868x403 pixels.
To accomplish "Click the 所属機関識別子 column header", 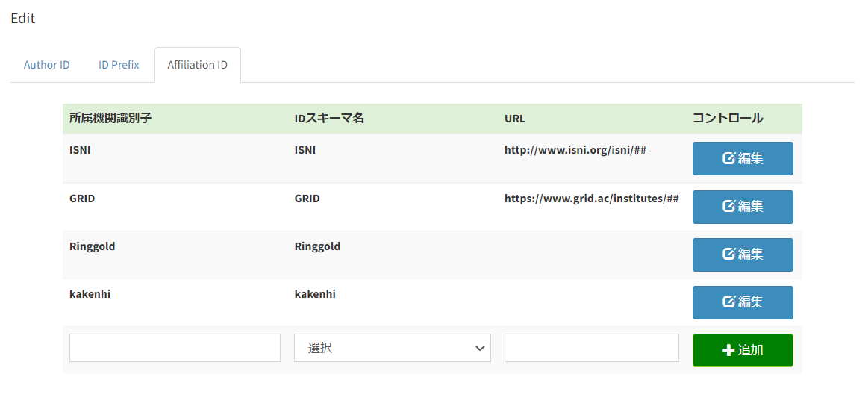I will pos(110,118).
